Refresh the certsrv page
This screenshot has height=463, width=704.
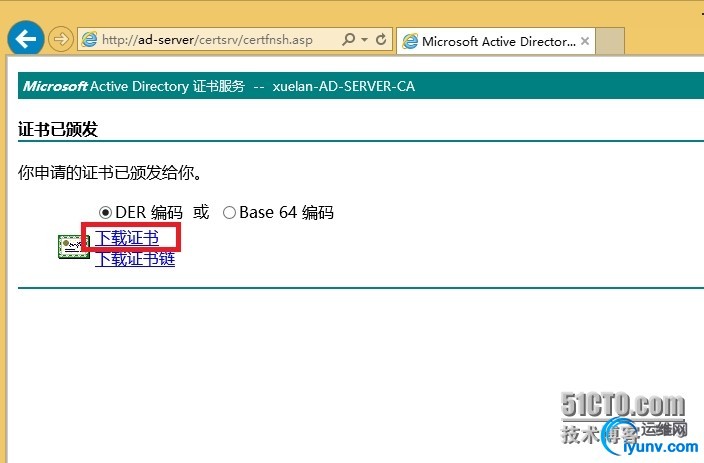click(381, 40)
